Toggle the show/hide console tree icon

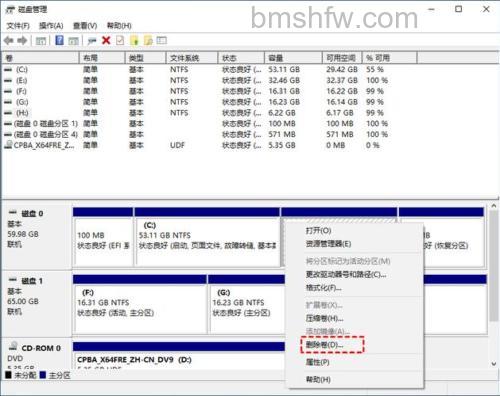(41, 41)
